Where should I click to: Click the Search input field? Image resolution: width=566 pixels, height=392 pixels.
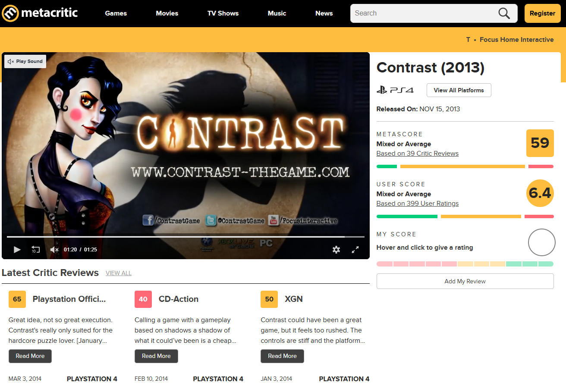coord(423,13)
